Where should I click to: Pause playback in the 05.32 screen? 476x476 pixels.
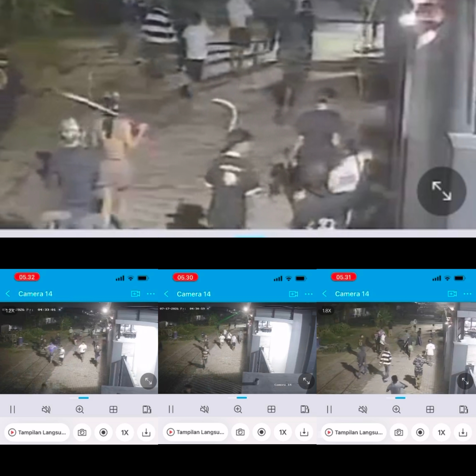(13, 409)
